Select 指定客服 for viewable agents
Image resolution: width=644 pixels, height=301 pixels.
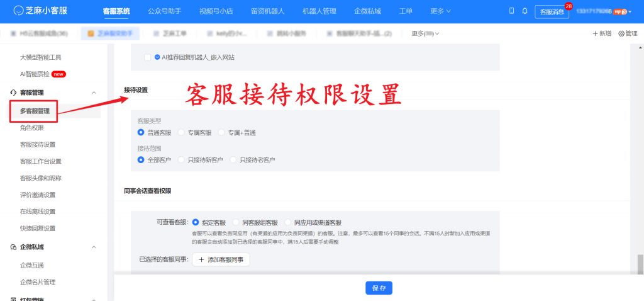[195, 222]
